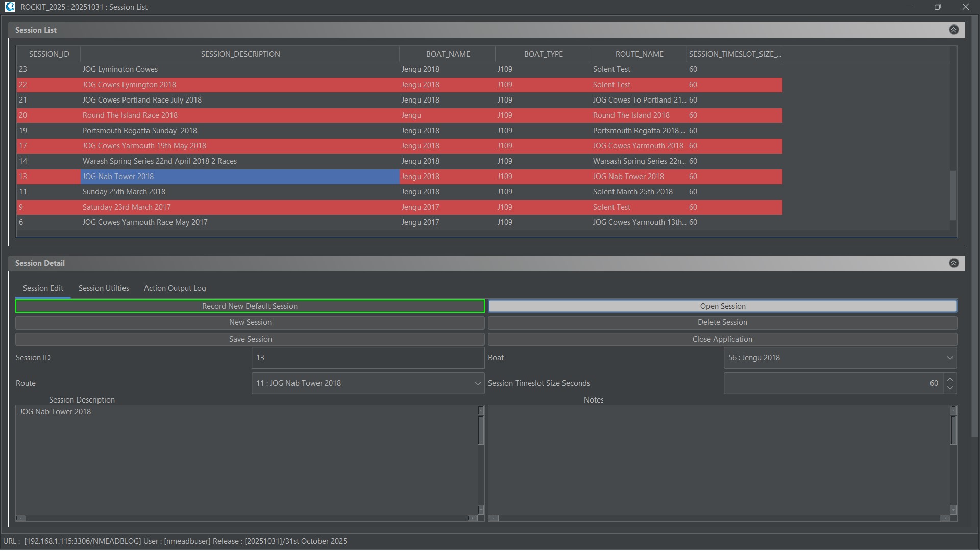Restore the window using maximize icon
The height and width of the screenshot is (551, 980).
pyautogui.click(x=937, y=7)
